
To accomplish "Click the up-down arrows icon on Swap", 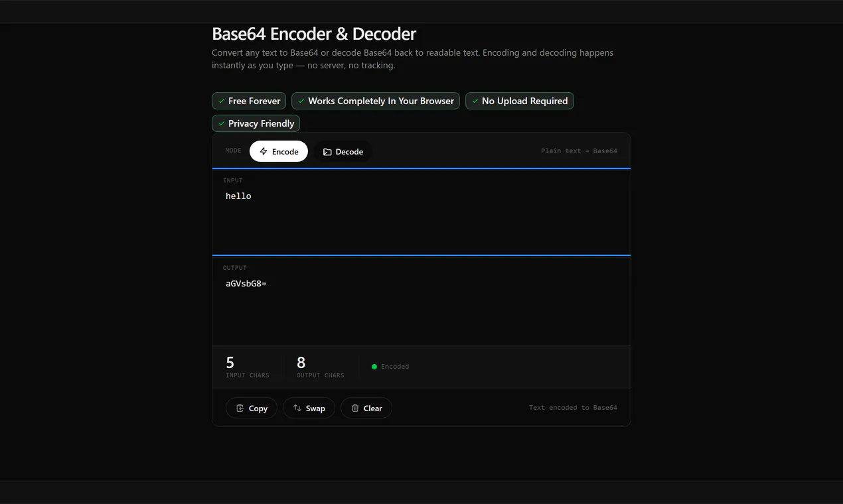I will point(297,408).
